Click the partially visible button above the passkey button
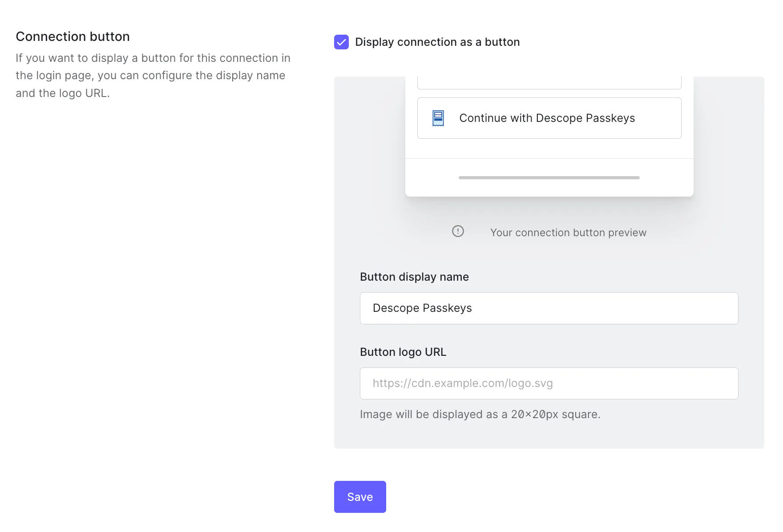This screenshot has height=532, width=783. (x=549, y=80)
